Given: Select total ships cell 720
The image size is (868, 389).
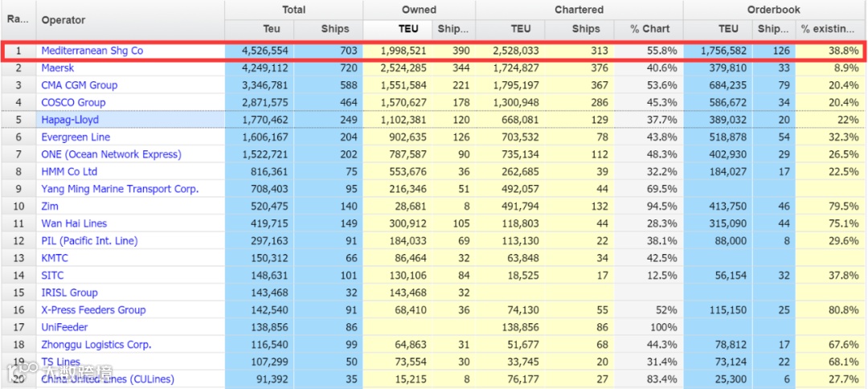Looking at the screenshot, I should click(328, 68).
